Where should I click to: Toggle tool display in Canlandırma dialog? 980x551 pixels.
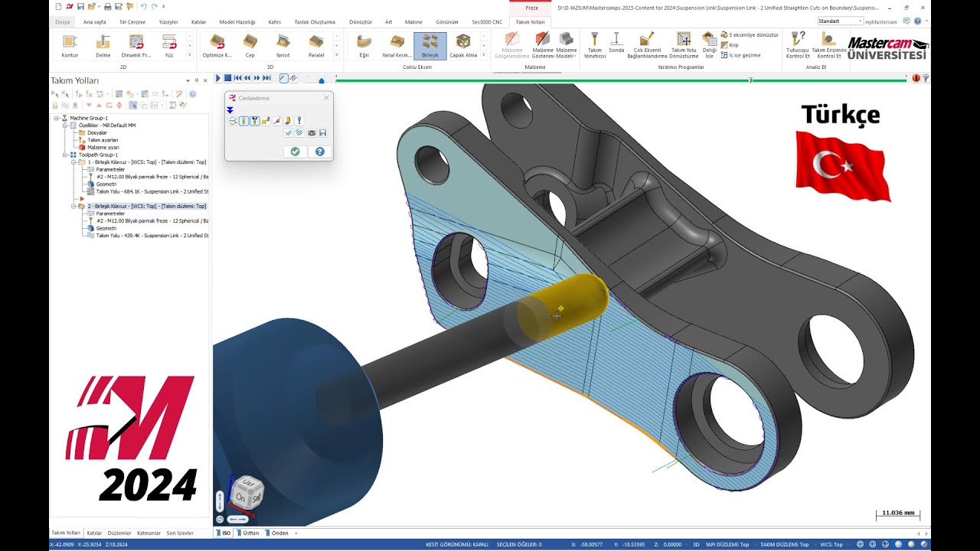click(x=243, y=121)
